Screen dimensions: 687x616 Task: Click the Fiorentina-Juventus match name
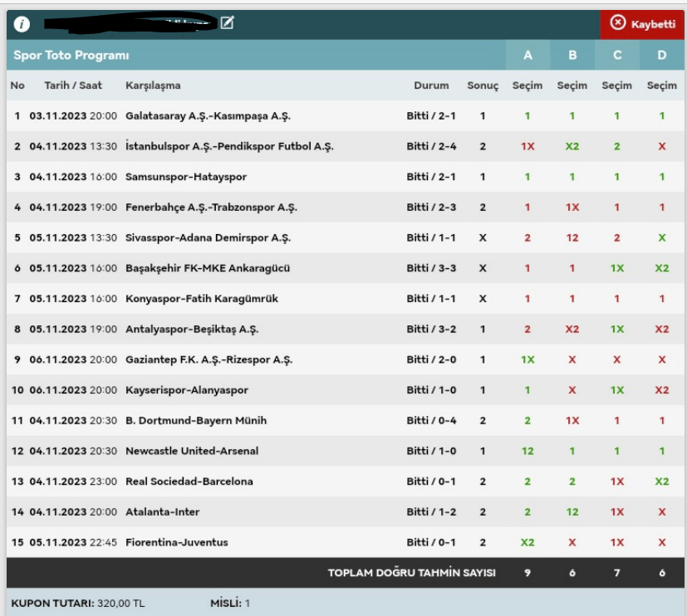176,543
